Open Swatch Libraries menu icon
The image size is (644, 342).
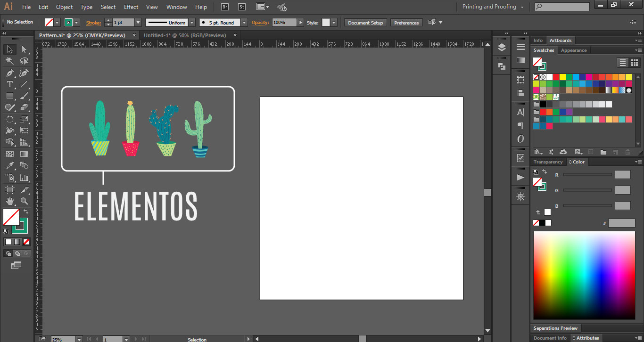tap(538, 152)
